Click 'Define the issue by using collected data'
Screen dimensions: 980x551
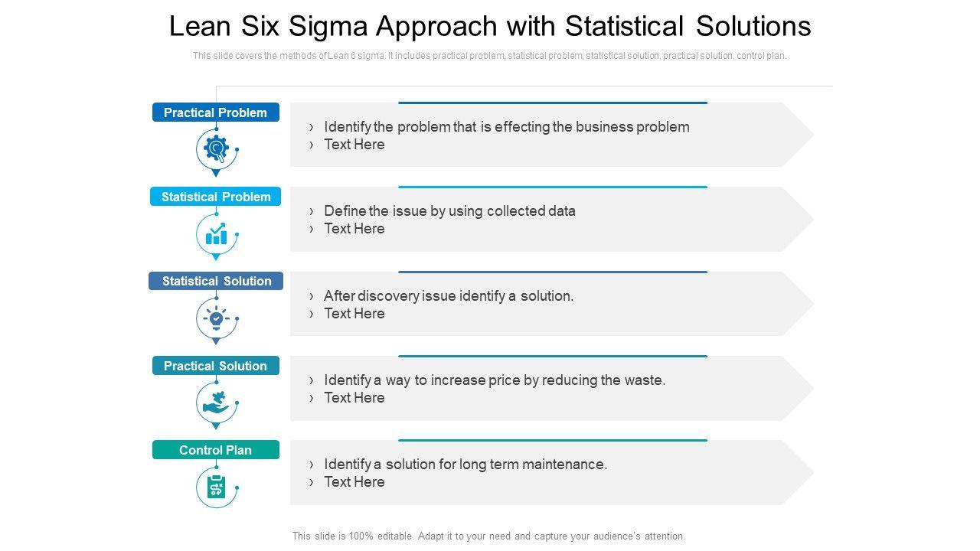click(x=449, y=211)
